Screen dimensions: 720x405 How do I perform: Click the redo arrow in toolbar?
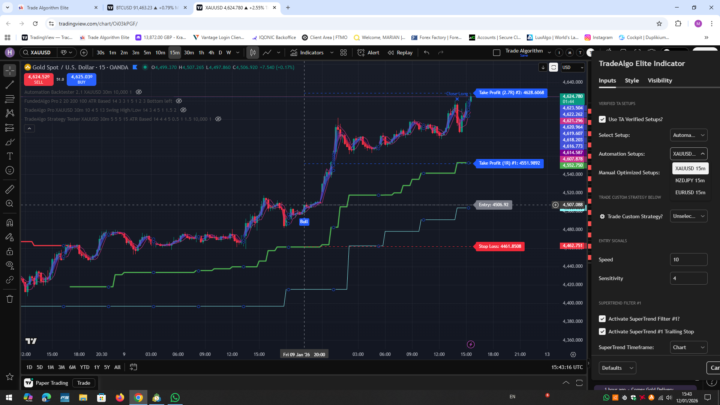[441, 53]
